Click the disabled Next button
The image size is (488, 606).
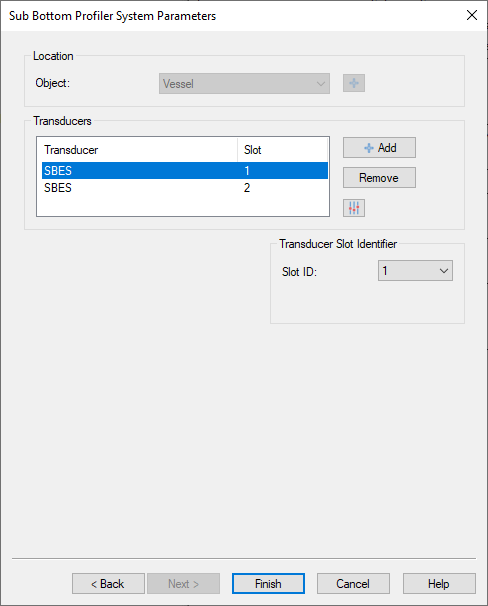click(183, 584)
